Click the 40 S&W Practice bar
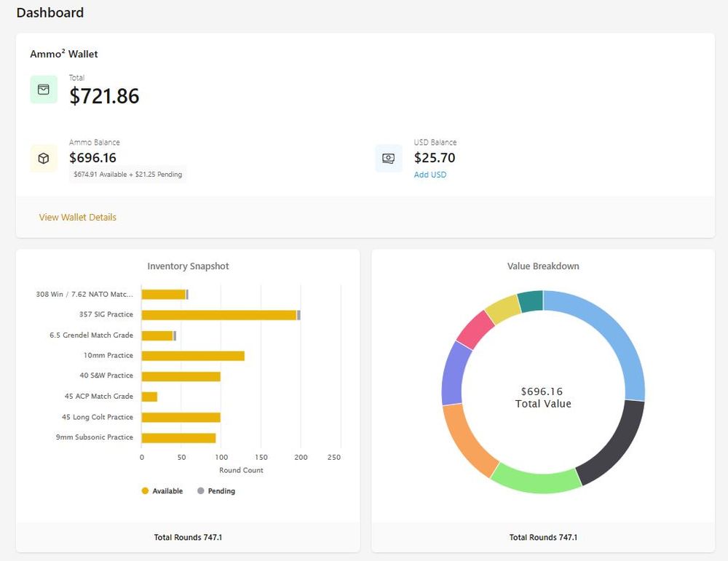Viewport: 728px width, 561px height. [x=181, y=376]
